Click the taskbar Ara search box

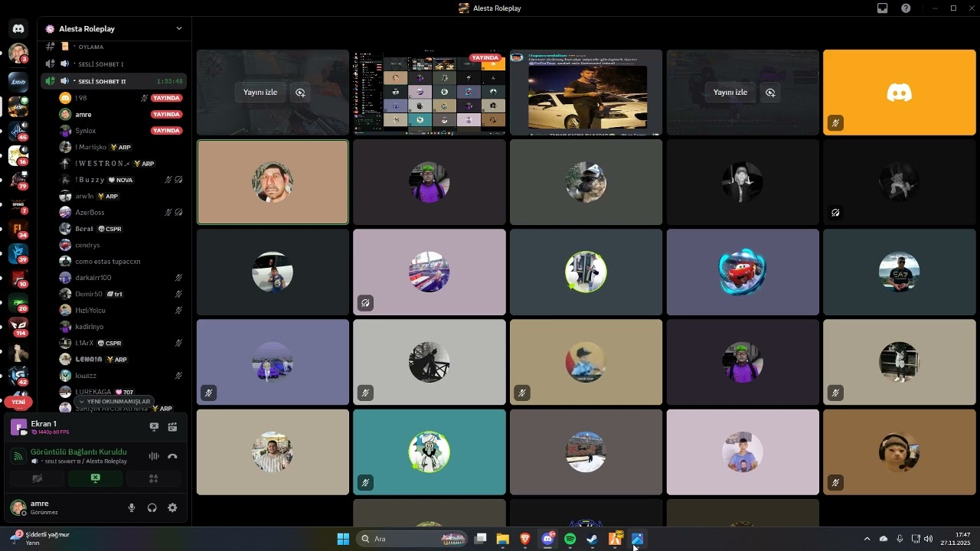(413, 539)
